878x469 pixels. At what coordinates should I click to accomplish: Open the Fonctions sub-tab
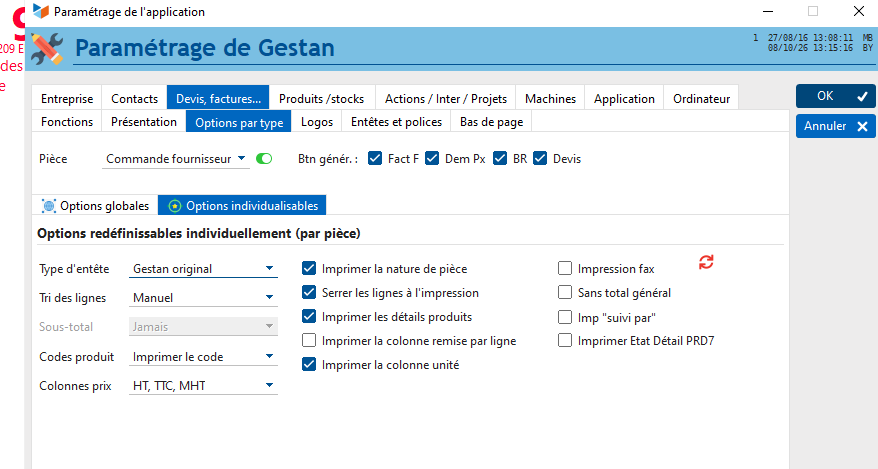(67, 121)
